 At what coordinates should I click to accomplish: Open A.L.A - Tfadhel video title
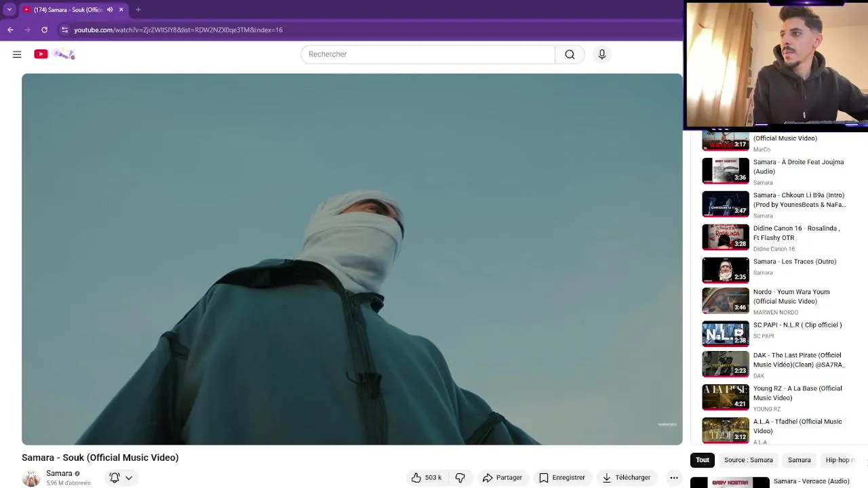click(797, 426)
